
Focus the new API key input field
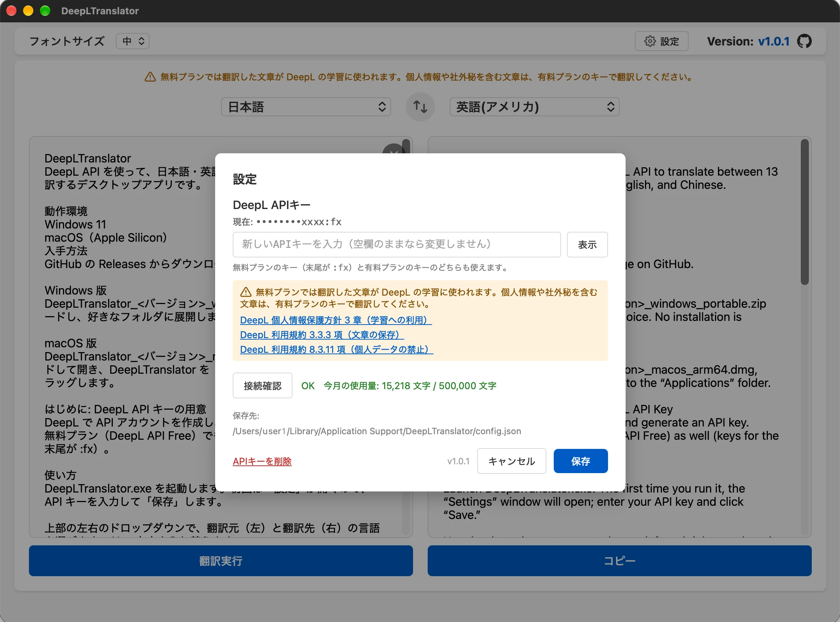click(397, 244)
